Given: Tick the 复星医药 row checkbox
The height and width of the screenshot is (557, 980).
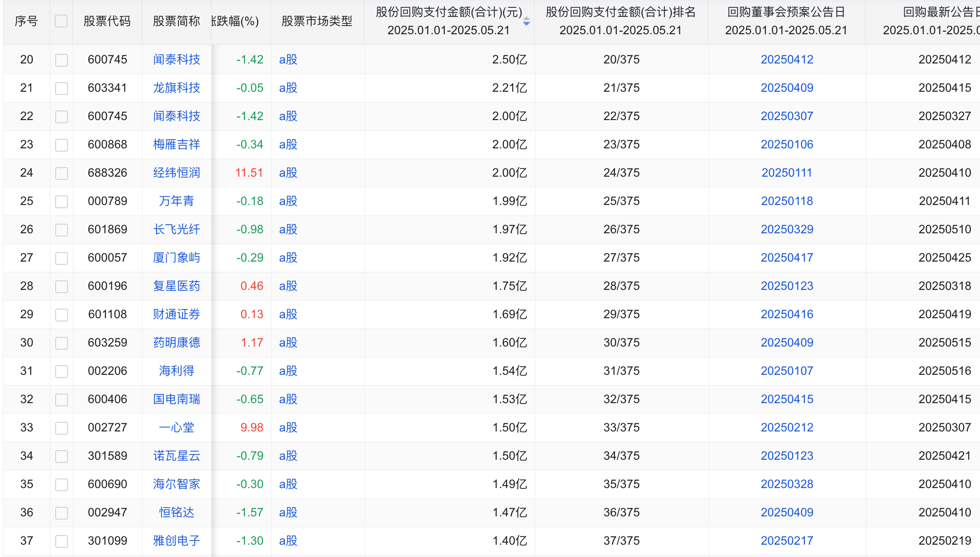Looking at the screenshot, I should coord(61,286).
